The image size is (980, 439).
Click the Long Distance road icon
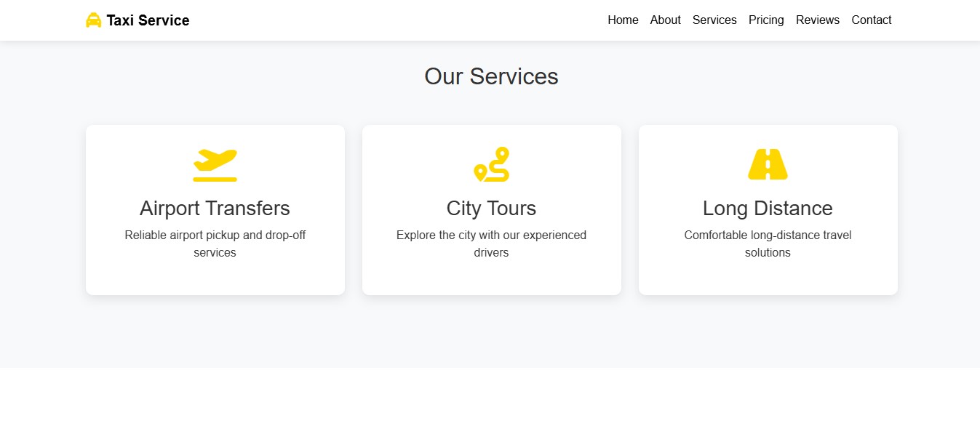tap(768, 164)
